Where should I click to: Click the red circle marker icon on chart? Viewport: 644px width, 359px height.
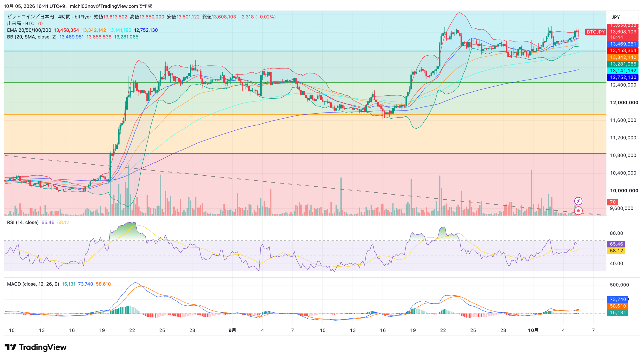coord(578,211)
